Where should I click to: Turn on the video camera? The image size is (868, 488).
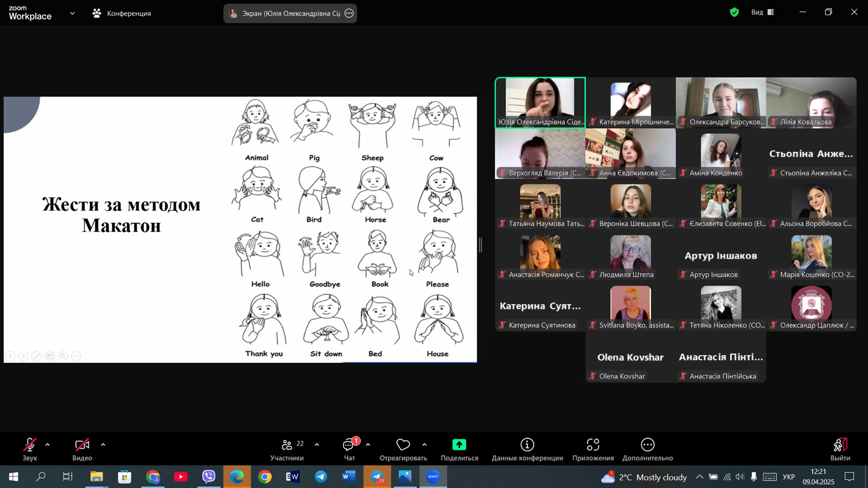[82, 450]
